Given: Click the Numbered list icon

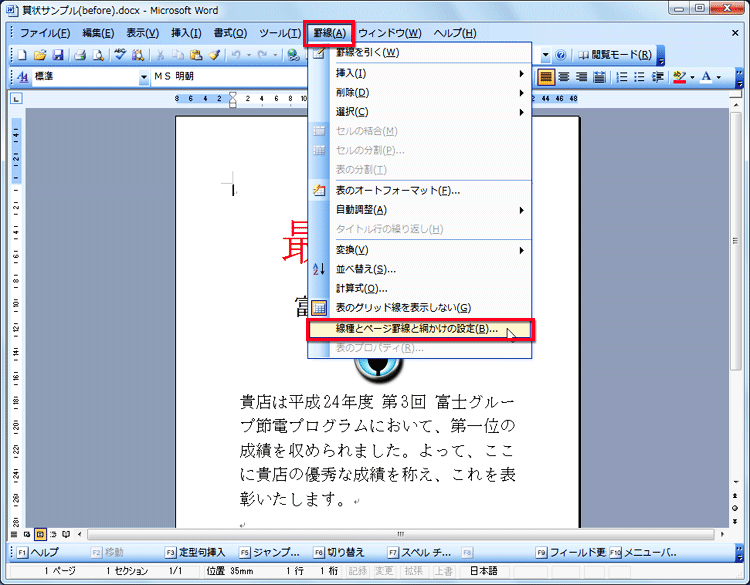Looking at the screenshot, I should click(x=621, y=77).
